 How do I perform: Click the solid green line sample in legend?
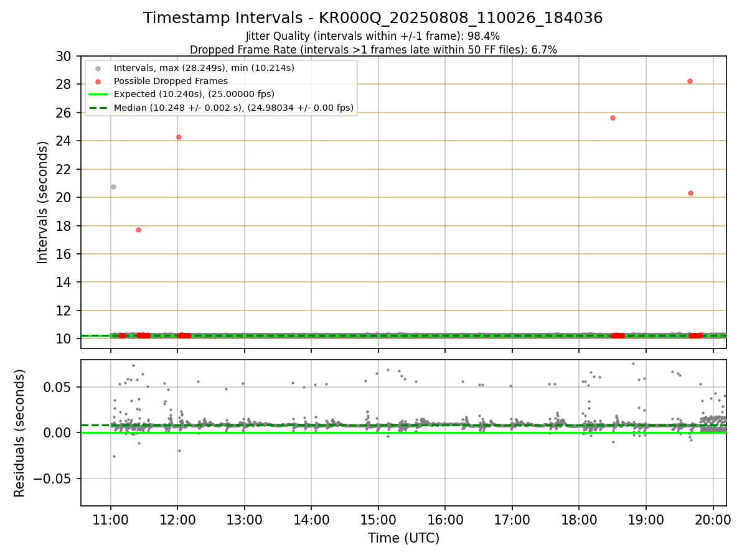point(98,95)
